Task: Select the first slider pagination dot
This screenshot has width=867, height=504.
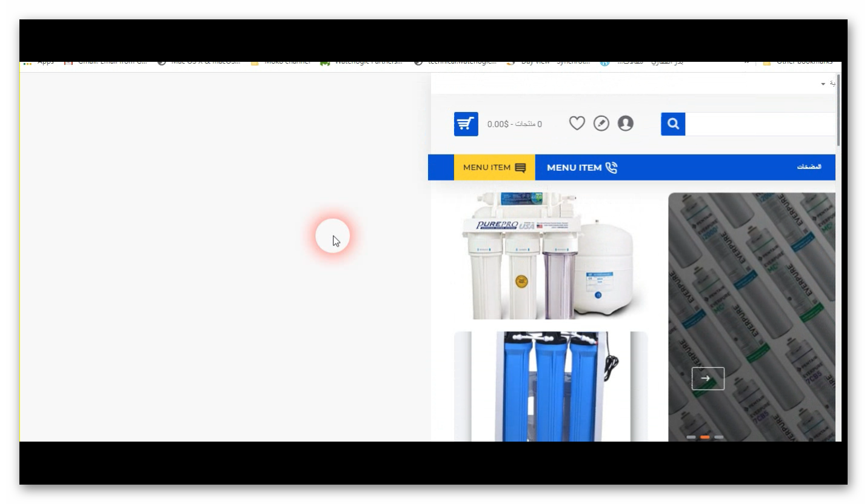Action: [x=691, y=437]
